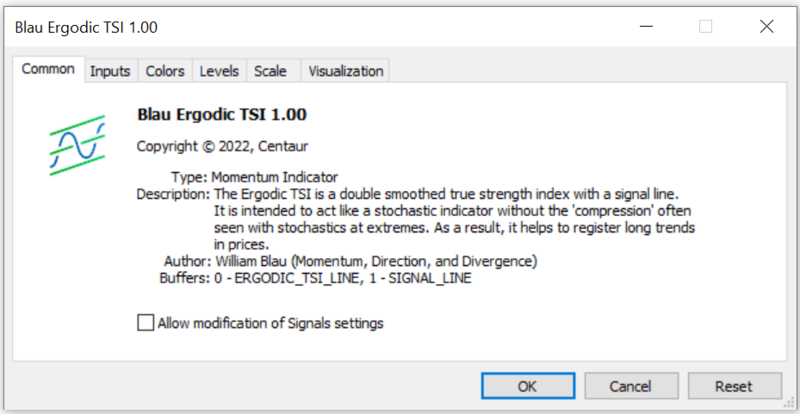Screen dimensions: 800x414
Task: Select the Common tab
Action: (x=48, y=70)
